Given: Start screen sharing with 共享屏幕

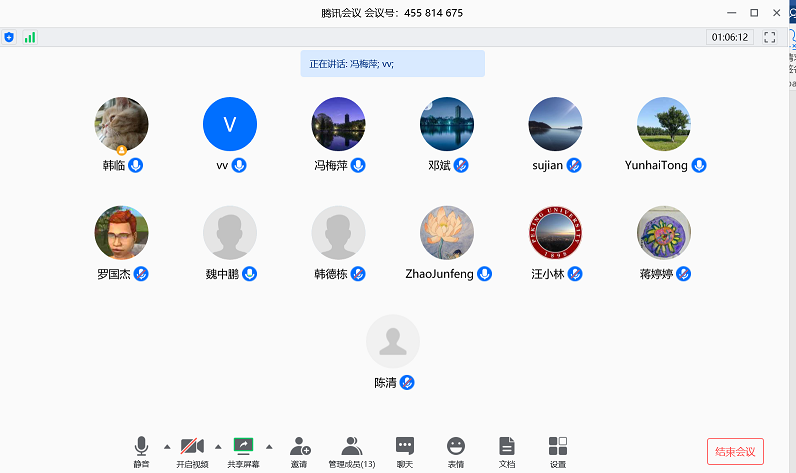Looking at the screenshot, I should [243, 446].
